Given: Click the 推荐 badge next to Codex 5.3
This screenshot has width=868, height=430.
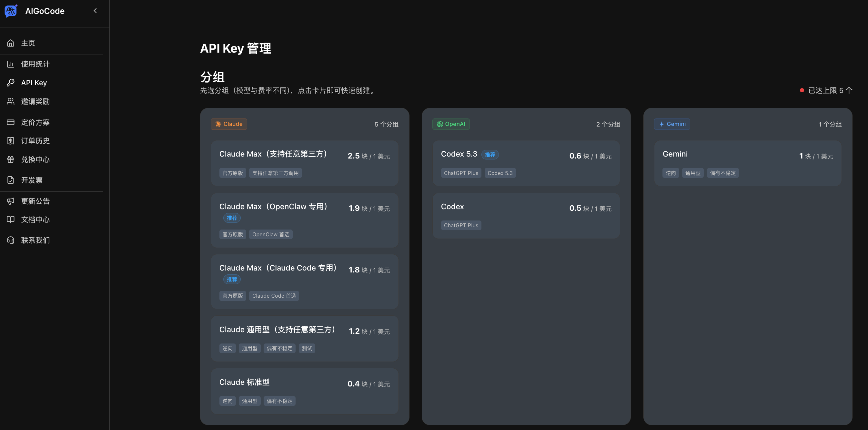Looking at the screenshot, I should 490,155.
